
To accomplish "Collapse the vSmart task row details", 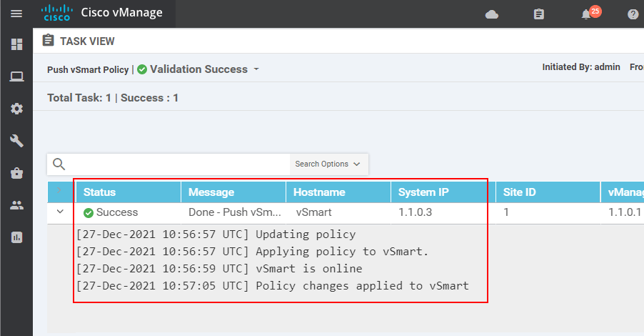I will (x=60, y=212).
